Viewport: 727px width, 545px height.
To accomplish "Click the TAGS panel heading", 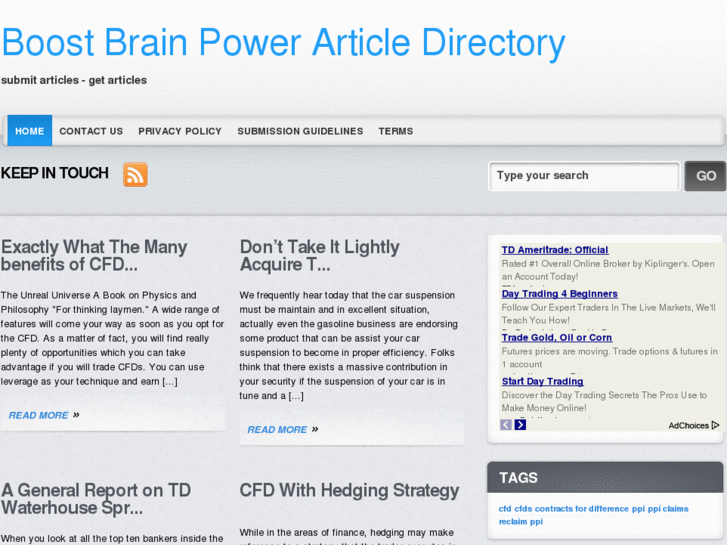I will pyautogui.click(x=518, y=478).
